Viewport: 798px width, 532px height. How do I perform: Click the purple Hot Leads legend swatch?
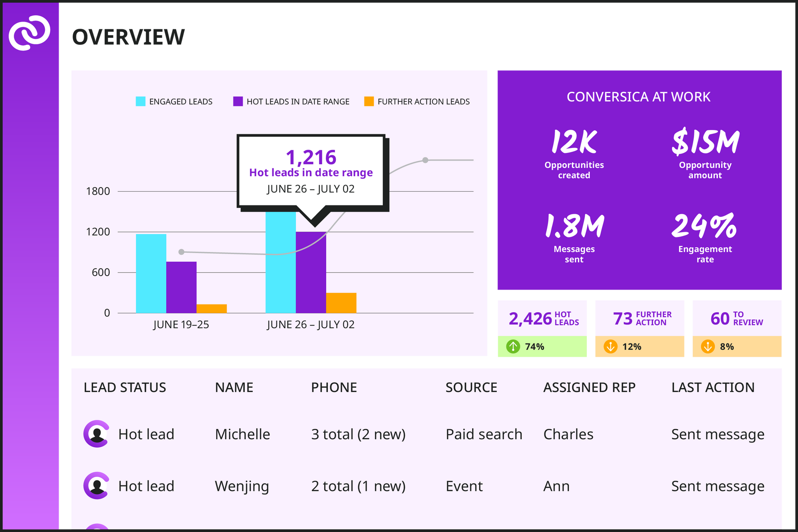(x=238, y=101)
